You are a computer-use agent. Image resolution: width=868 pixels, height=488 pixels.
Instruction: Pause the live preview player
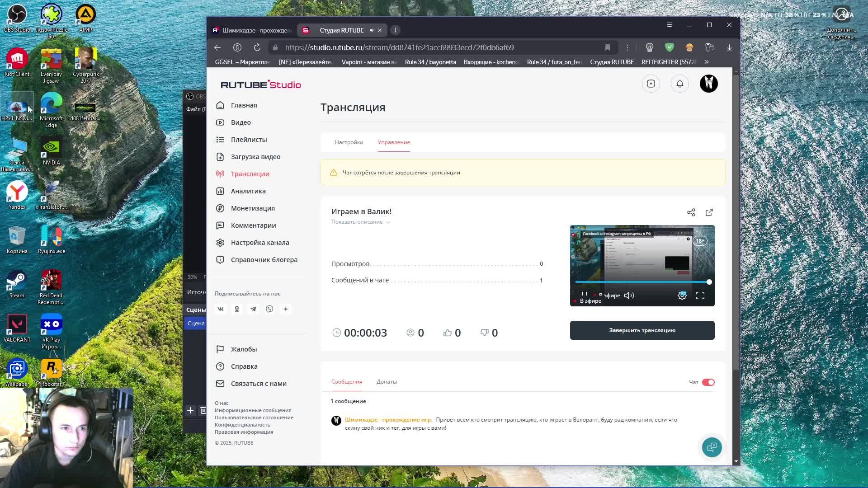[x=584, y=294]
